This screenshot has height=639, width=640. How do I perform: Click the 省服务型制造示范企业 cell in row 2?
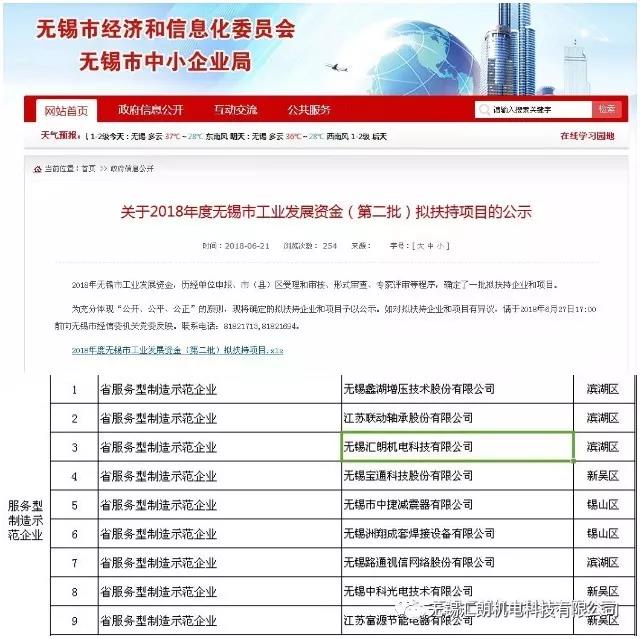click(x=220, y=418)
